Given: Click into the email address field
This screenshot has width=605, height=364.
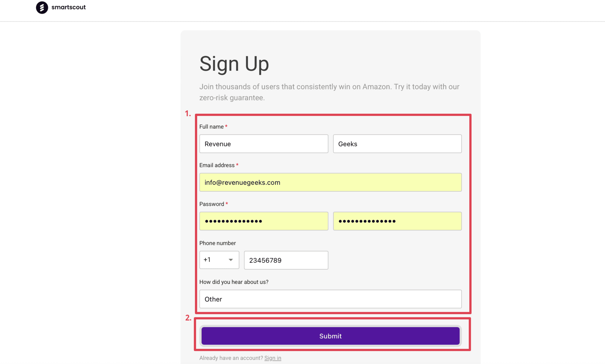Looking at the screenshot, I should [x=330, y=182].
